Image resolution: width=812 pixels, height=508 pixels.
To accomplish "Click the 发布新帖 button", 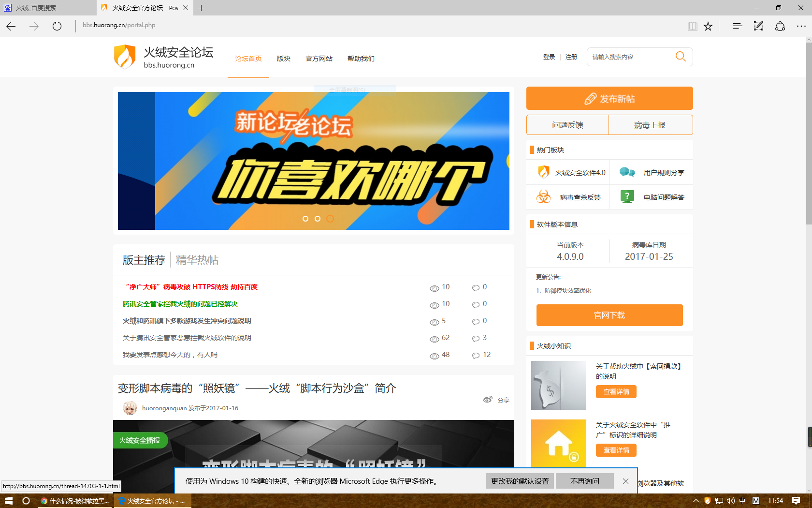I will click(609, 99).
